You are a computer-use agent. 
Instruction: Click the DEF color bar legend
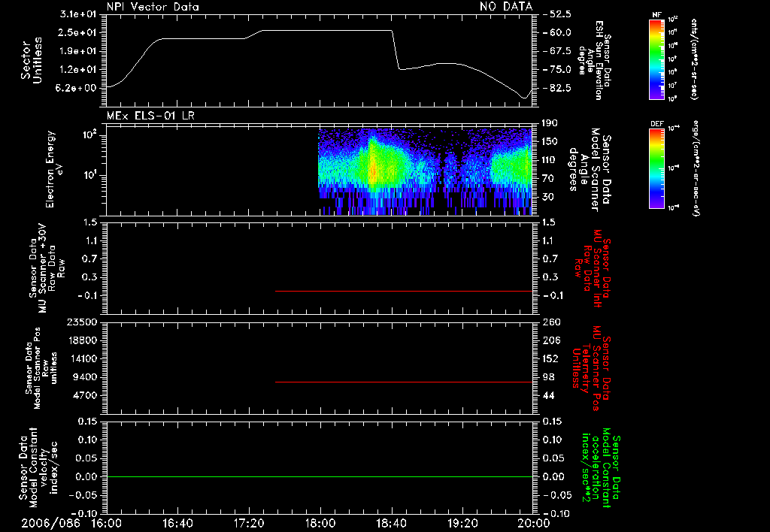[657, 168]
